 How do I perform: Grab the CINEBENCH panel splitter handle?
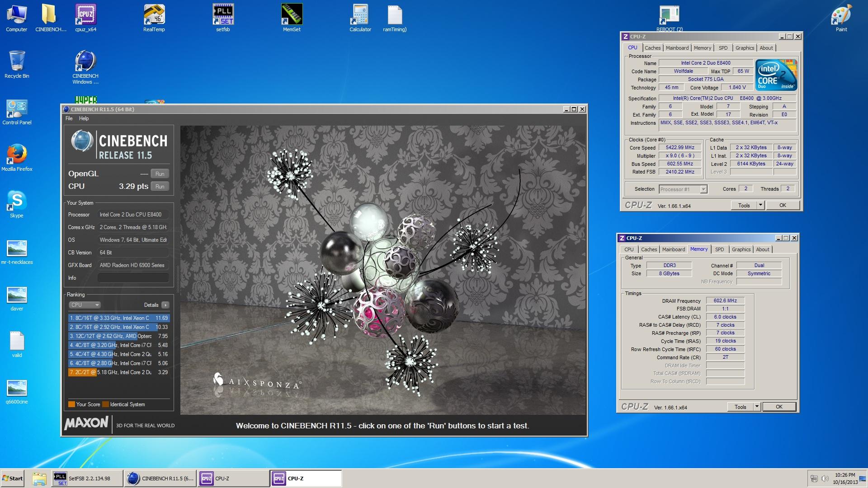coord(177,279)
